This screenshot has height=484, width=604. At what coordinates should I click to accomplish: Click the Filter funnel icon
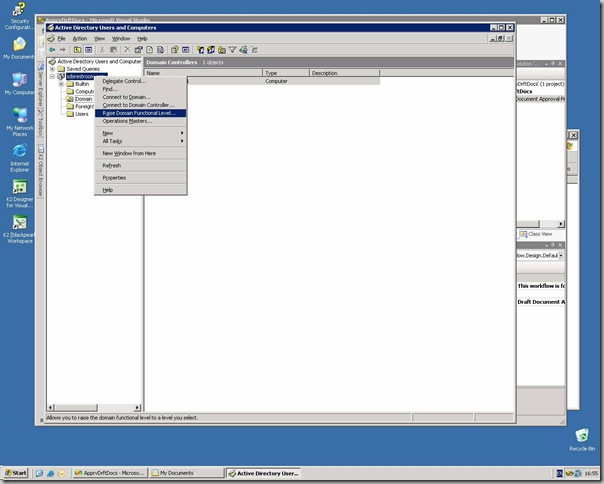(232, 50)
